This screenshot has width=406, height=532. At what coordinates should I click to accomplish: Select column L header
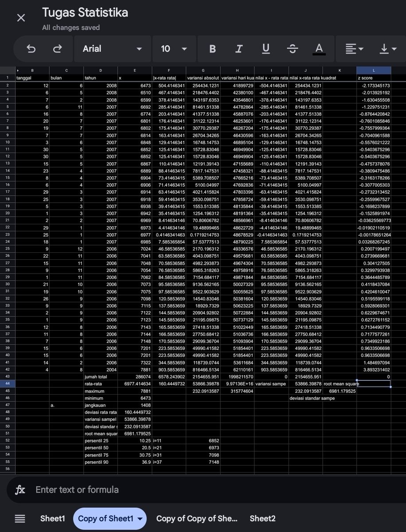[374, 70]
